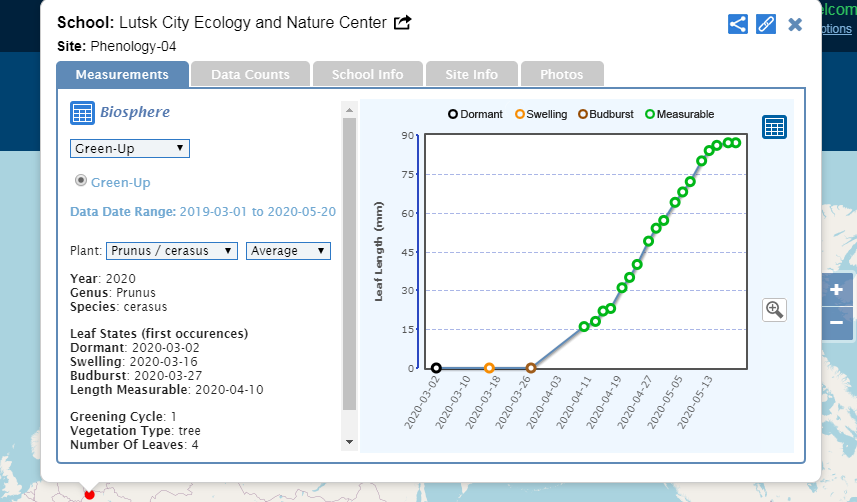
Task: Open the Prunus / cerasus plant dropdown
Action: click(x=172, y=251)
